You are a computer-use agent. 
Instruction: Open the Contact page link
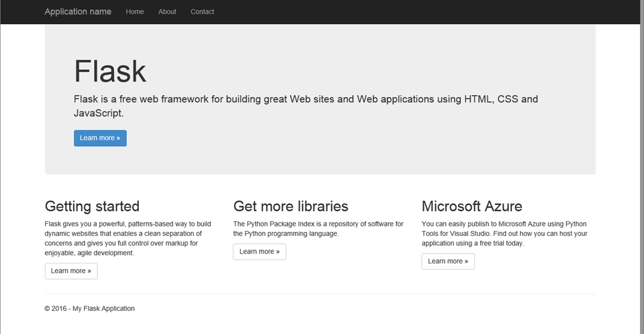click(202, 12)
